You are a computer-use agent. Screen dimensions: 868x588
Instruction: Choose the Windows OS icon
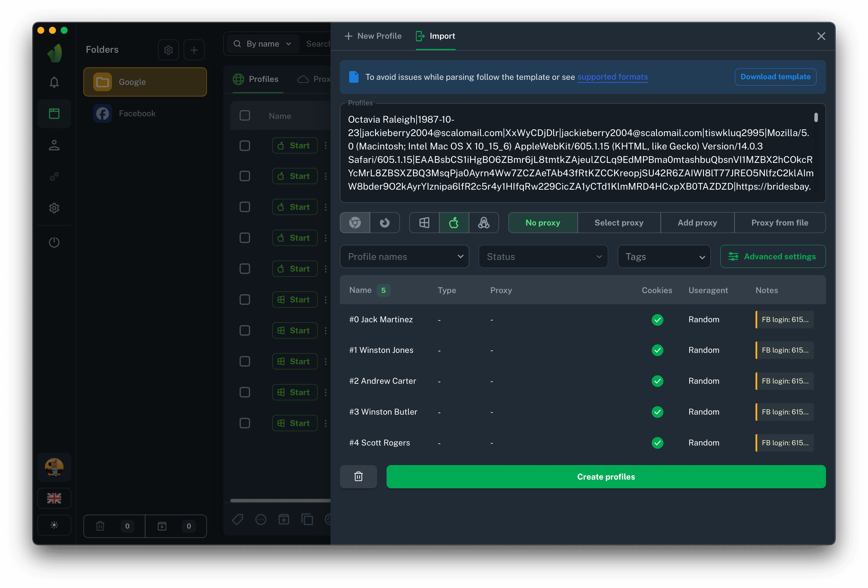coord(424,223)
